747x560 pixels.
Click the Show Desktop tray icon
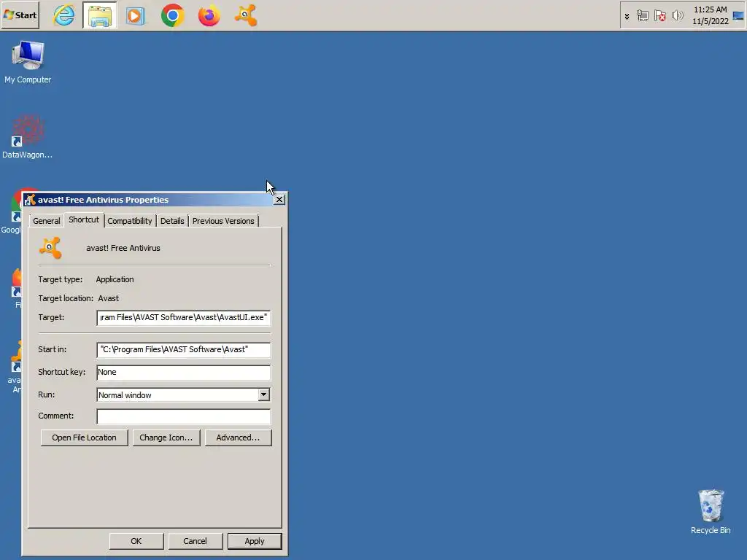[738, 16]
